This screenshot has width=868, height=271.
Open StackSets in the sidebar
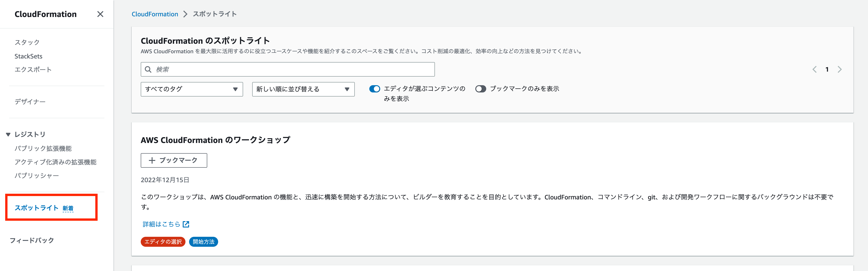[x=28, y=56]
